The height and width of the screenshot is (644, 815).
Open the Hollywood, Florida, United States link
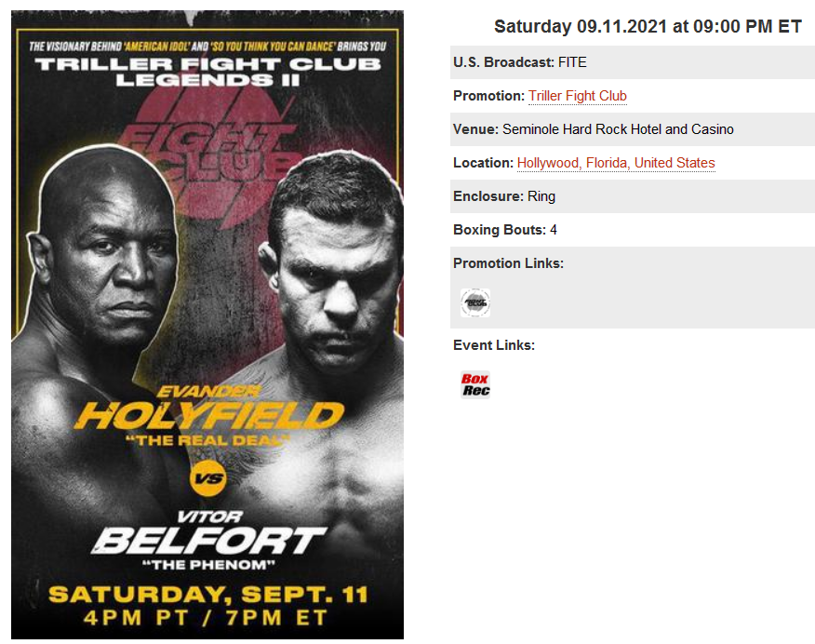(616, 163)
